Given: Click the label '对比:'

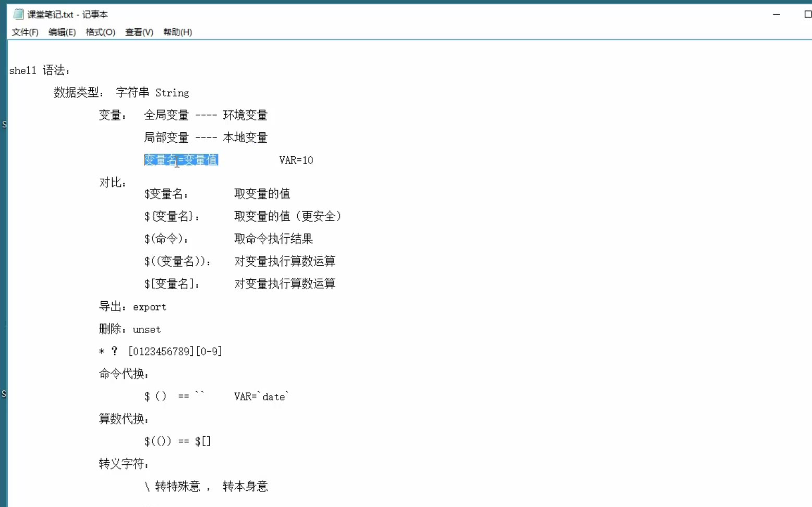Looking at the screenshot, I should (113, 182).
